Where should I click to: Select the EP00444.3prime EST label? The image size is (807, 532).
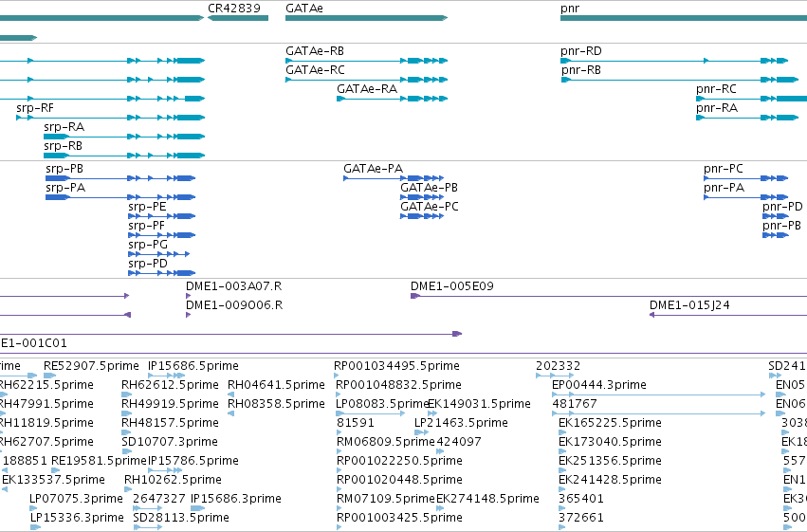pyautogui.click(x=599, y=385)
